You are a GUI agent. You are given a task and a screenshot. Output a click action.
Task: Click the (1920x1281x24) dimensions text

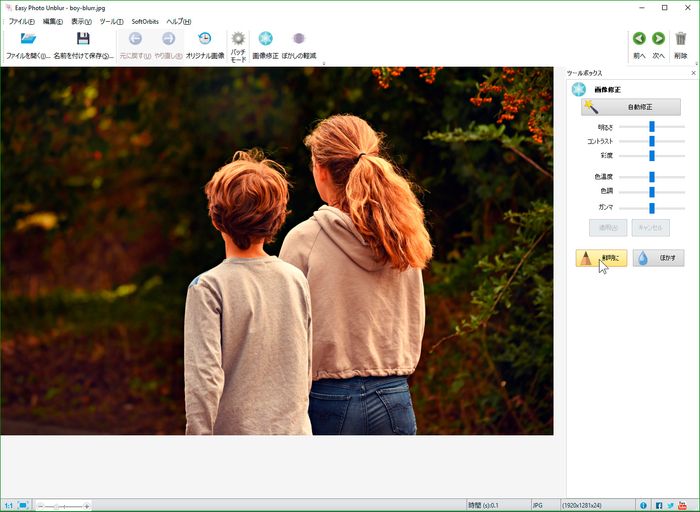tap(582, 505)
